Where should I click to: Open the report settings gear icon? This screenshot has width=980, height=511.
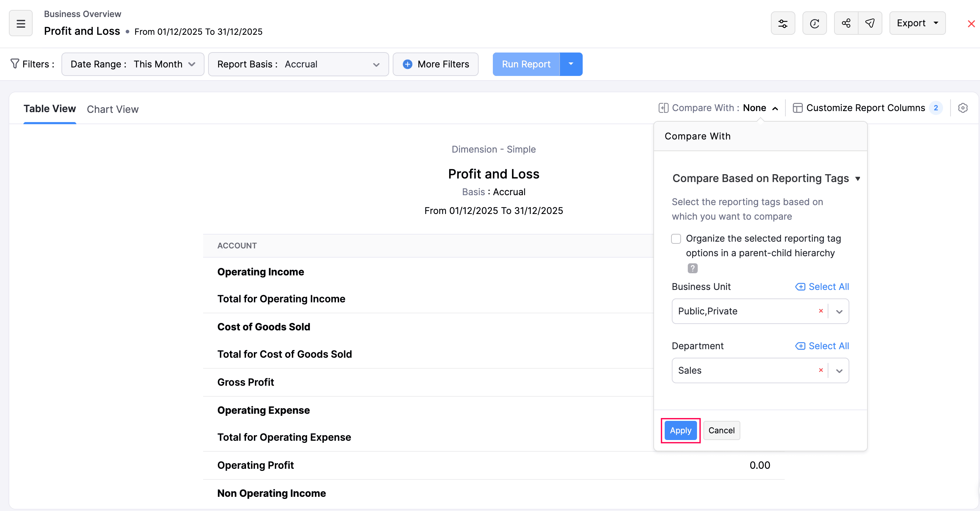pos(963,108)
